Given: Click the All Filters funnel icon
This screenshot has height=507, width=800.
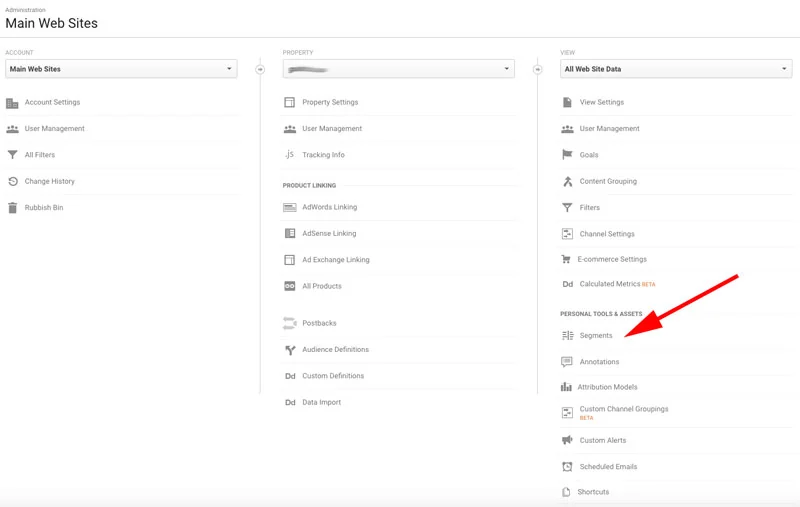Looking at the screenshot, I should (12, 155).
